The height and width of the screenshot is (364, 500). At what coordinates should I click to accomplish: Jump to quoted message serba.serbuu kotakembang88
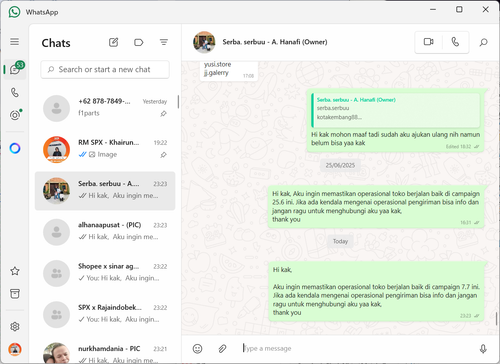pyautogui.click(x=396, y=110)
